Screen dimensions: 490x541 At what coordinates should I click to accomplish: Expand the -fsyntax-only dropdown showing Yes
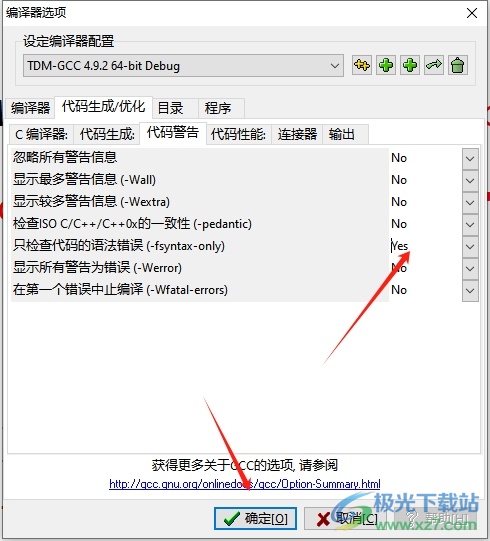pyautogui.click(x=470, y=246)
